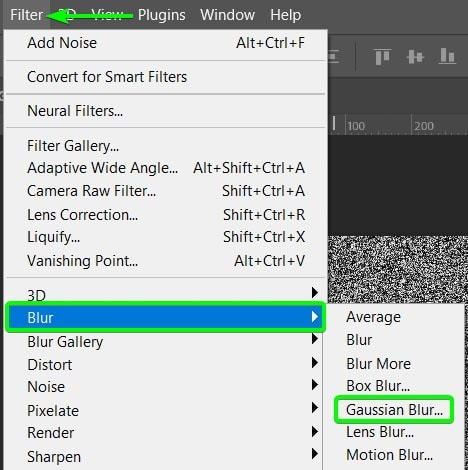Open the Plugins menu

click(162, 15)
